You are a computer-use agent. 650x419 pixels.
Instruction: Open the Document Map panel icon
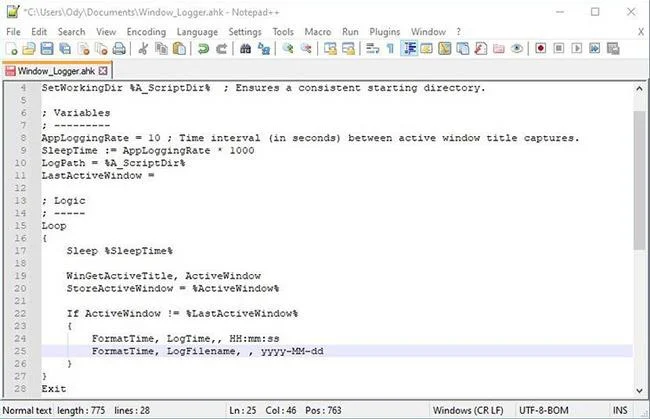point(444,49)
